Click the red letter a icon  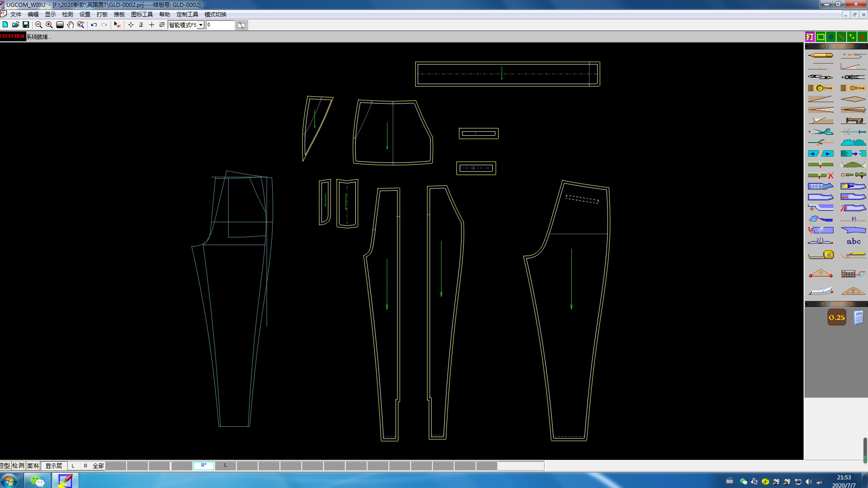(862, 37)
